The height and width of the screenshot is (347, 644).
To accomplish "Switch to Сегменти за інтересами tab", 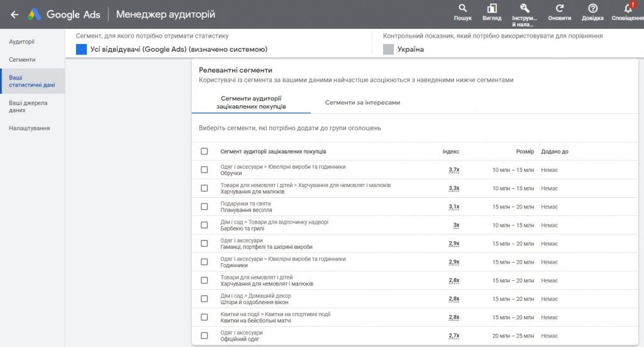I will coord(362,102).
